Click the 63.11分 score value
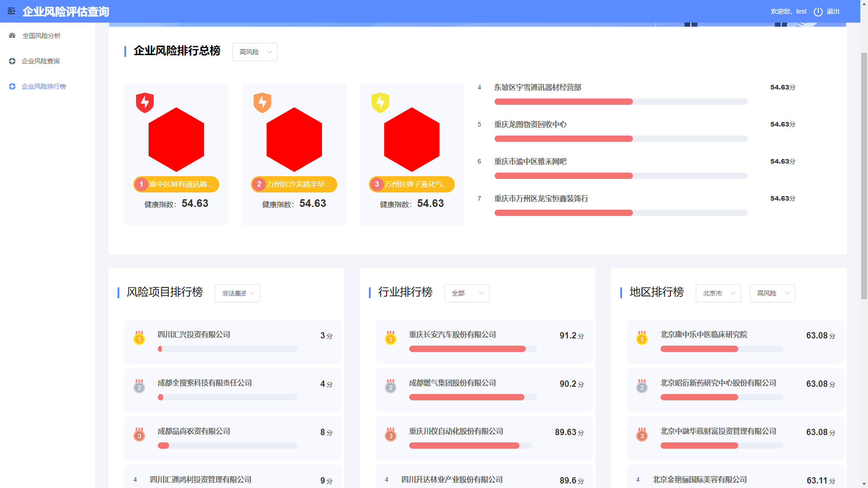868x488 pixels. [x=821, y=481]
